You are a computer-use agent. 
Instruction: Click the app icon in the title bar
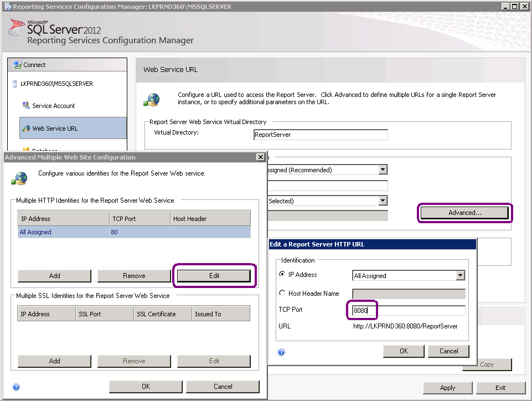point(7,7)
